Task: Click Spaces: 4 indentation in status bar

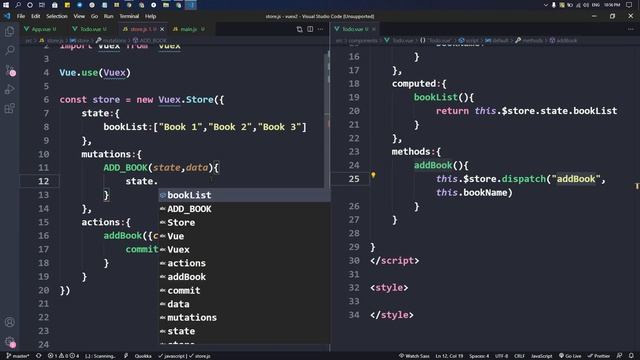Action: 479,356
